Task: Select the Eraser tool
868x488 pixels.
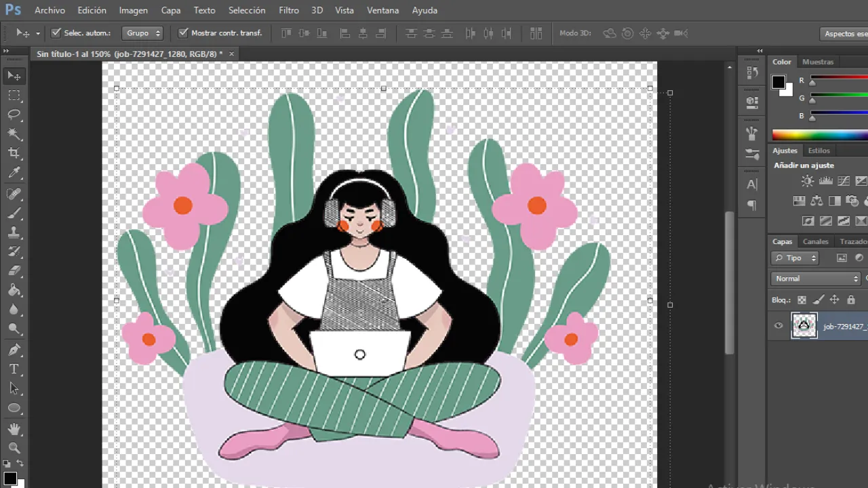Action: [x=14, y=270]
